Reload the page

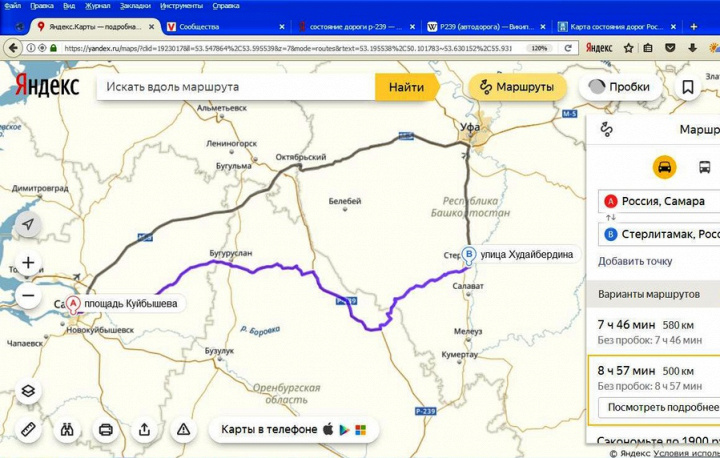point(568,48)
